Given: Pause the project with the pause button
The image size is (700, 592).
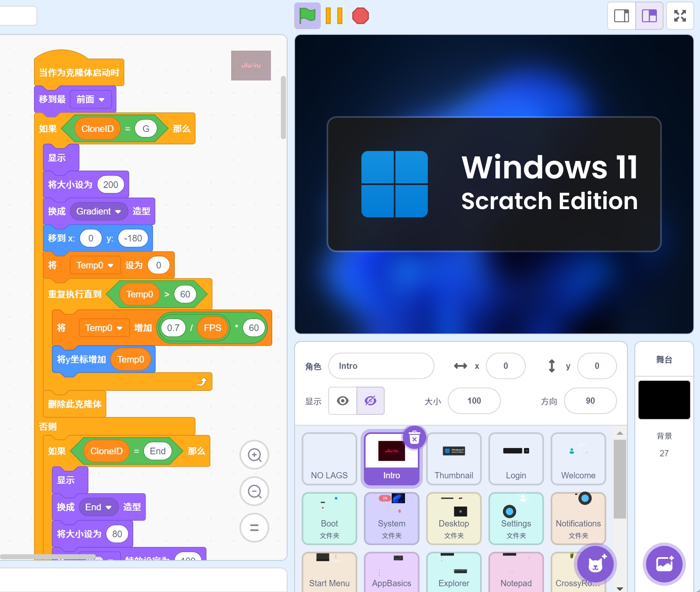Looking at the screenshot, I should pyautogui.click(x=334, y=16).
